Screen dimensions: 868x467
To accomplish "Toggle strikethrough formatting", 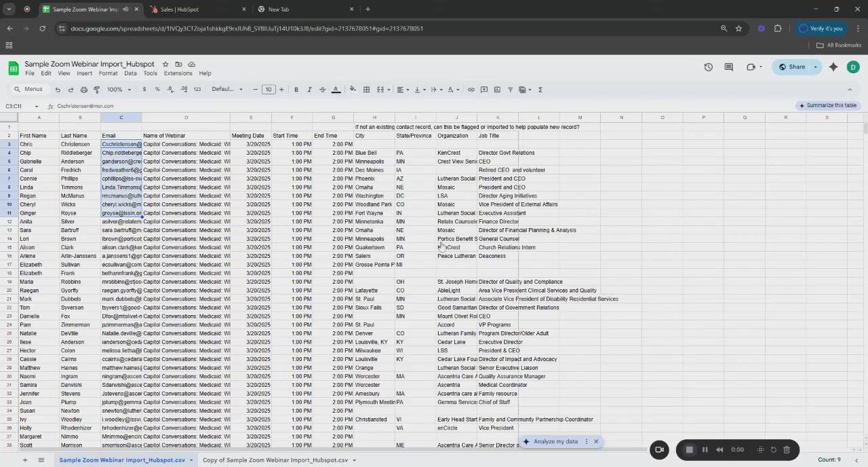I will coord(322,90).
